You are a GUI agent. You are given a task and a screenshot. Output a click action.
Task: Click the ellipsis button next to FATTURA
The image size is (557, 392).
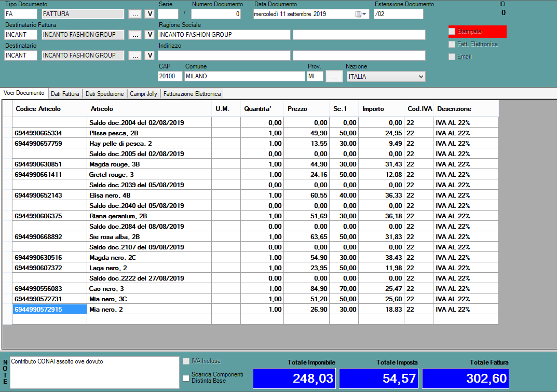135,14
